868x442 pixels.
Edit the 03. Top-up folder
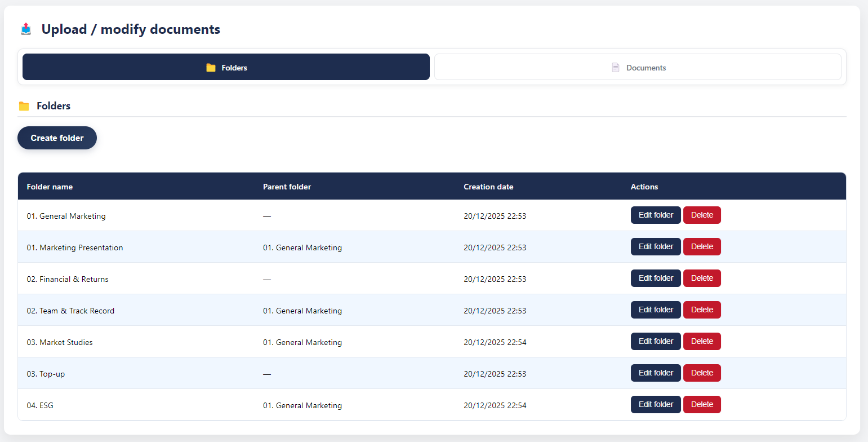pyautogui.click(x=656, y=373)
